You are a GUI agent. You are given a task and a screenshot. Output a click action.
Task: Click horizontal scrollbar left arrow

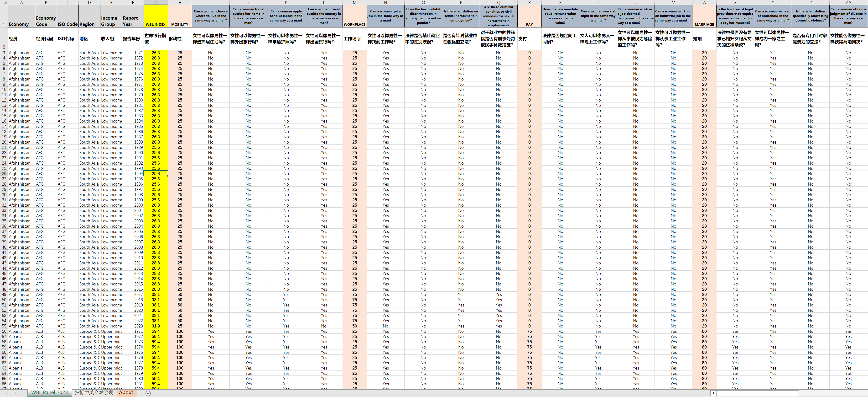tap(713, 393)
